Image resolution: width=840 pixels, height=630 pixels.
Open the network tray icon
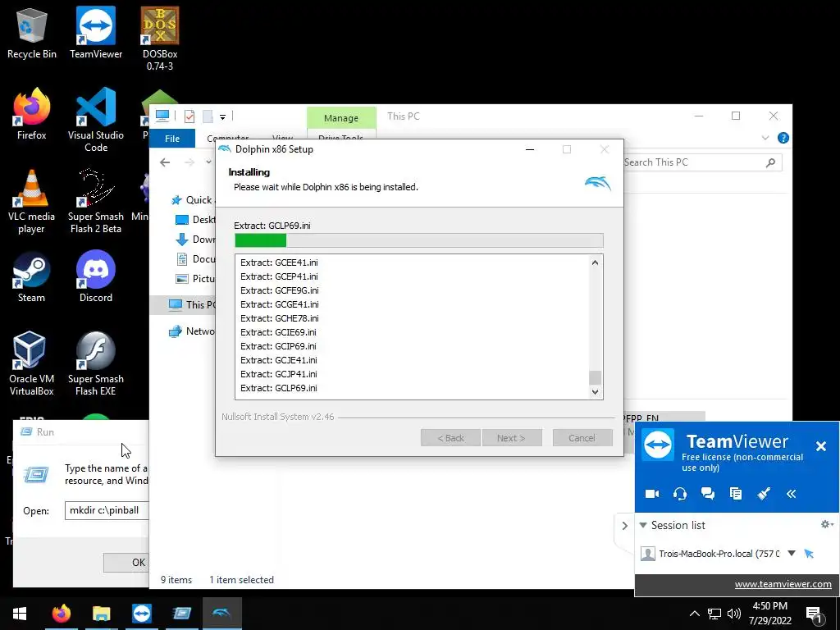(x=714, y=614)
